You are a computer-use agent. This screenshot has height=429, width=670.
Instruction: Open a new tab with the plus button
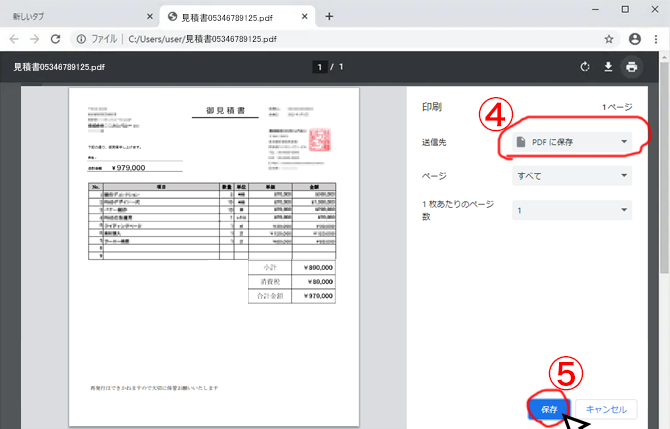(x=329, y=16)
